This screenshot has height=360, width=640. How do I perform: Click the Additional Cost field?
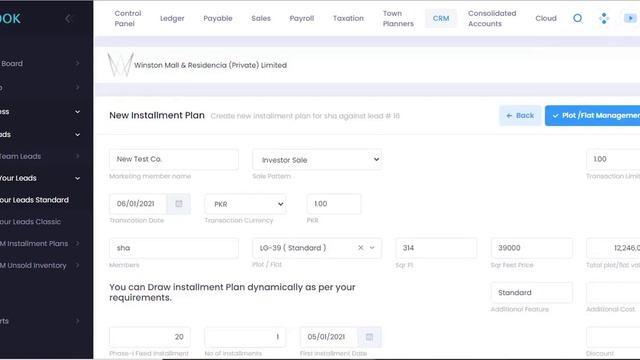[613, 293]
